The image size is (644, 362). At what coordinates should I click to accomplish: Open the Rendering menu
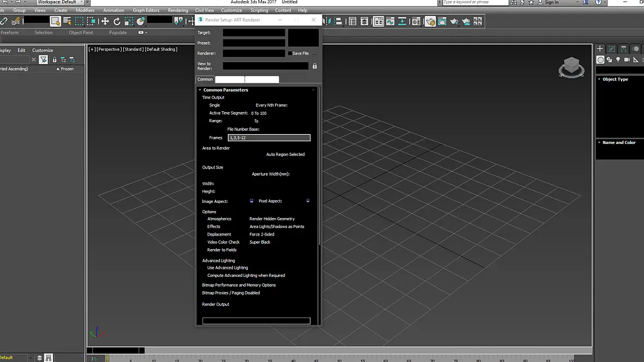pos(178,10)
